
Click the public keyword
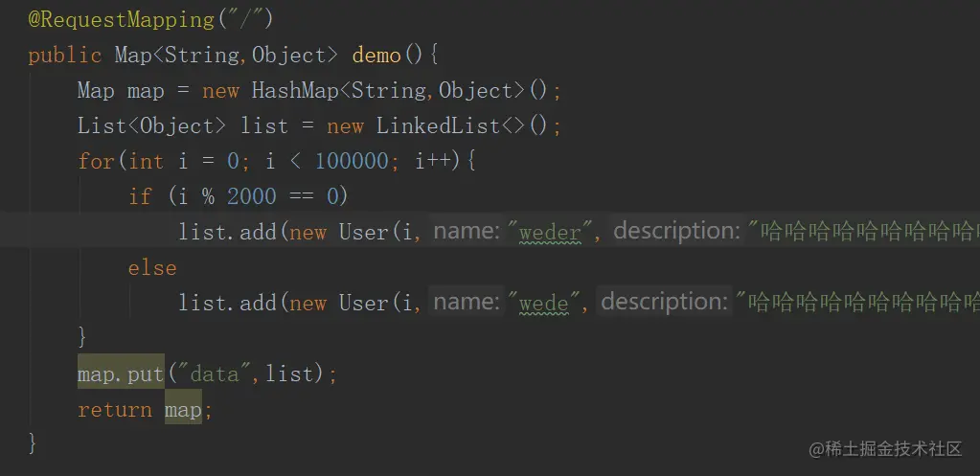[x=65, y=56]
